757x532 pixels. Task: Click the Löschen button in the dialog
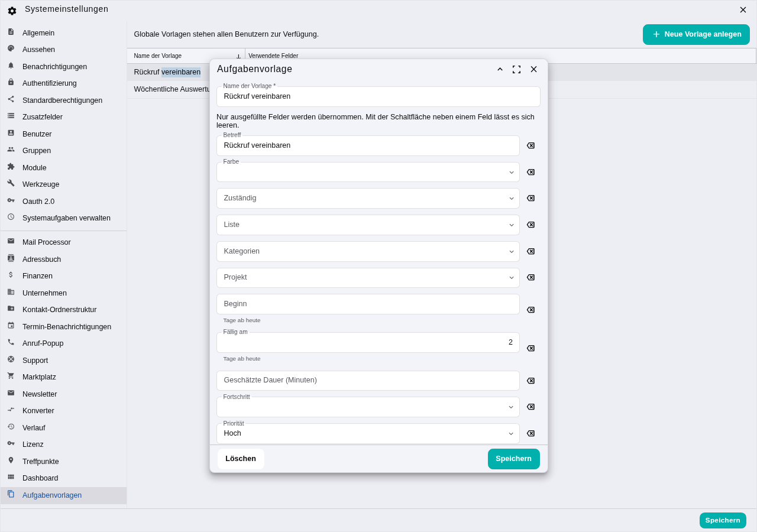(241, 459)
